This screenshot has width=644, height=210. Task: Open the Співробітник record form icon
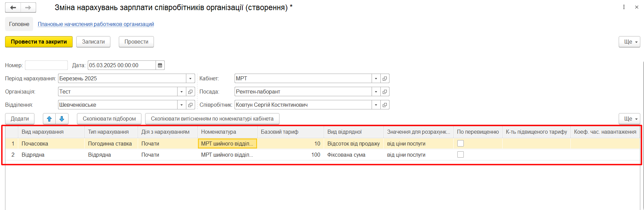[385, 105]
